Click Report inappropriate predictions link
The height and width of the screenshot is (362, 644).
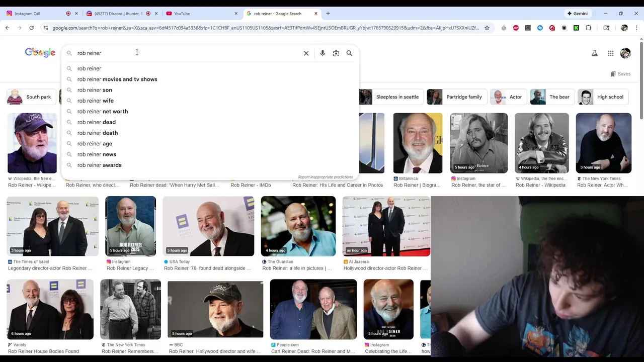pos(325,177)
